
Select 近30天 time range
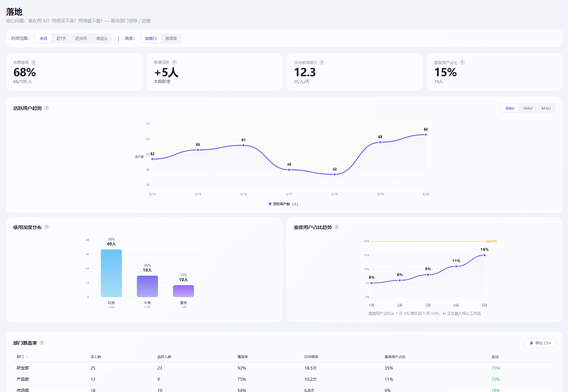pyautogui.click(x=81, y=38)
